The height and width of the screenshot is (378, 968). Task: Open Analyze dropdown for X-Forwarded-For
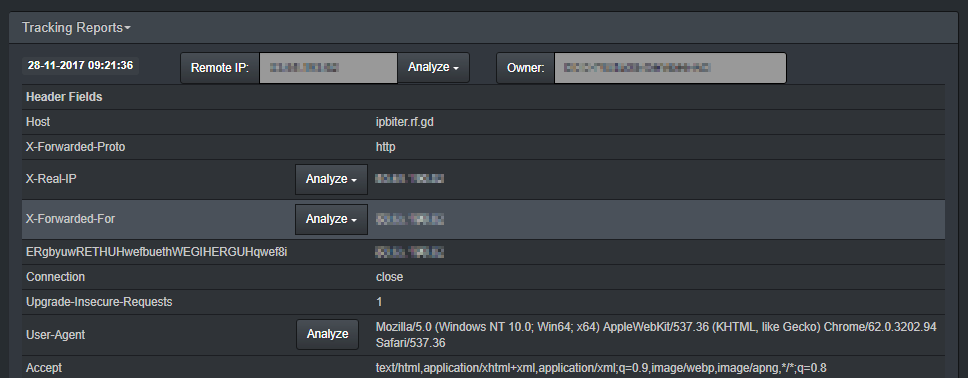[332, 219]
